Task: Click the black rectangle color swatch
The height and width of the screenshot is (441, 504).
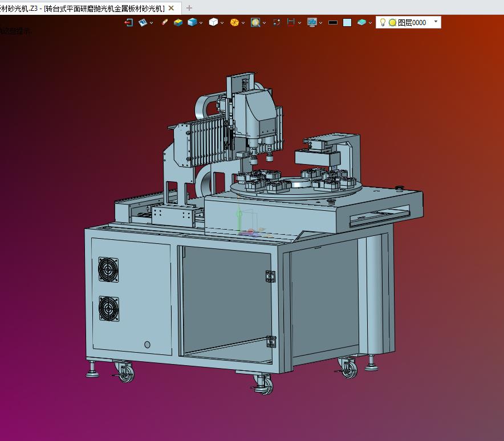Action: 333,22
